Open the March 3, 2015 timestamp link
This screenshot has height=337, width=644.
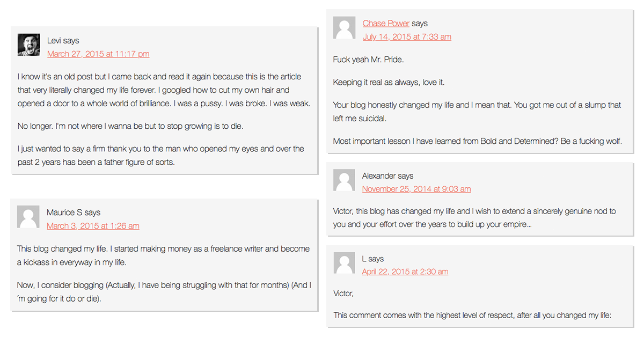click(x=93, y=226)
